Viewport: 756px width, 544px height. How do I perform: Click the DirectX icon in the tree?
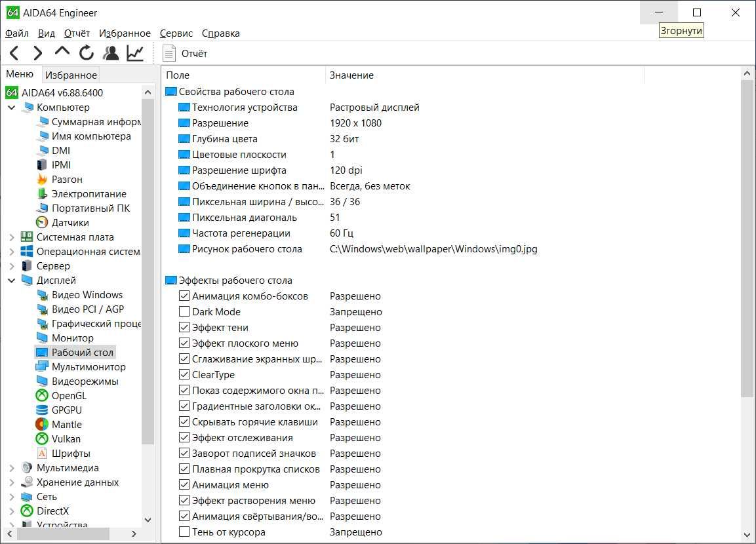pos(27,511)
